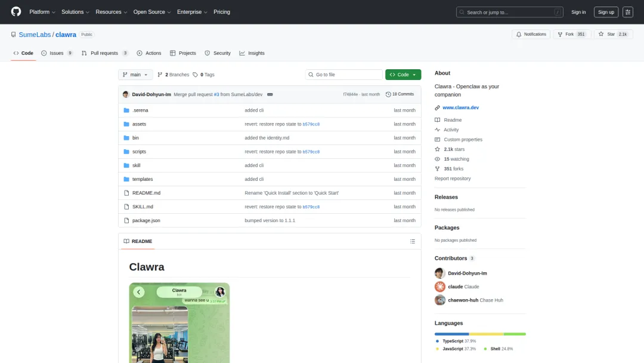Switch to the Projects tab
Image resolution: width=644 pixels, height=363 pixels.
(x=183, y=53)
